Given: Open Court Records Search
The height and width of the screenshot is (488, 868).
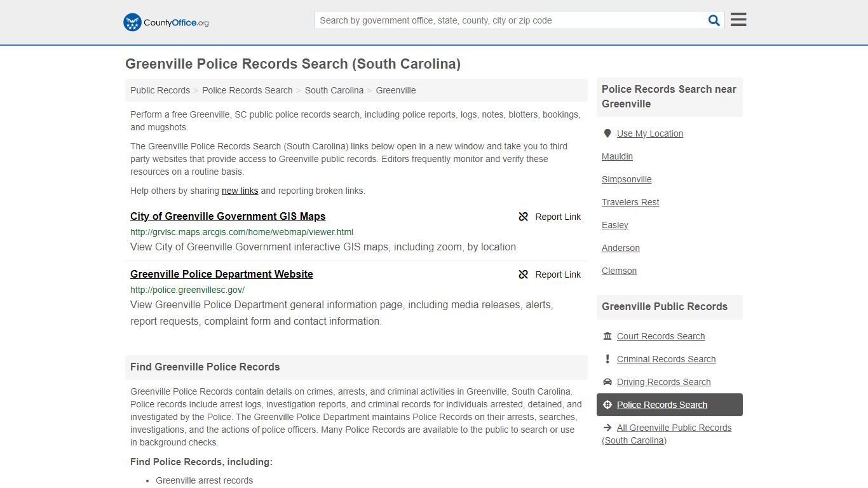Looking at the screenshot, I should point(661,336).
